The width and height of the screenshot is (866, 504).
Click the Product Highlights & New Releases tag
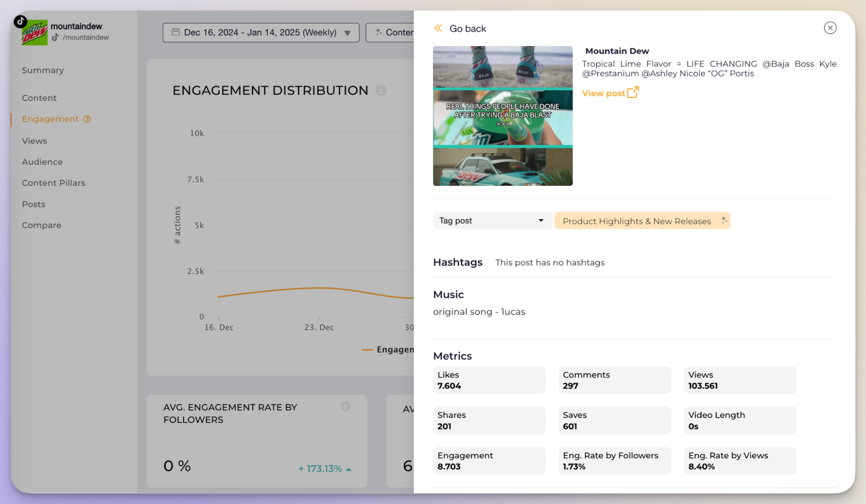[642, 221]
